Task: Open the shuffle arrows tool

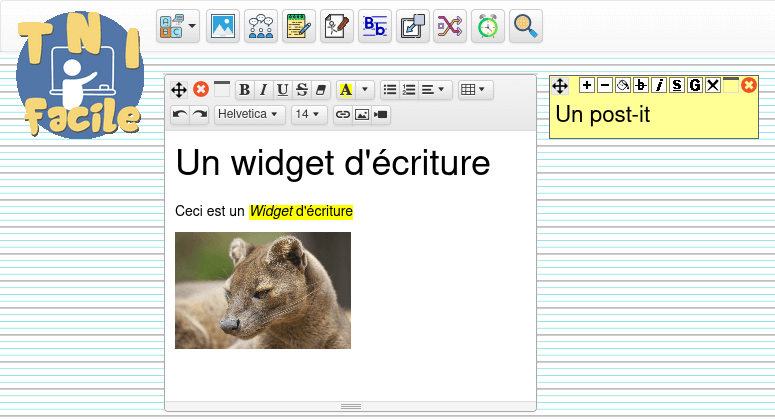Action: 450,26
